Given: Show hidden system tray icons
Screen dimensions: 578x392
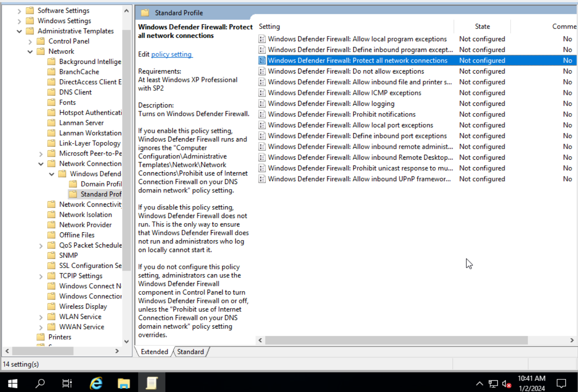Looking at the screenshot, I should click(x=479, y=384).
